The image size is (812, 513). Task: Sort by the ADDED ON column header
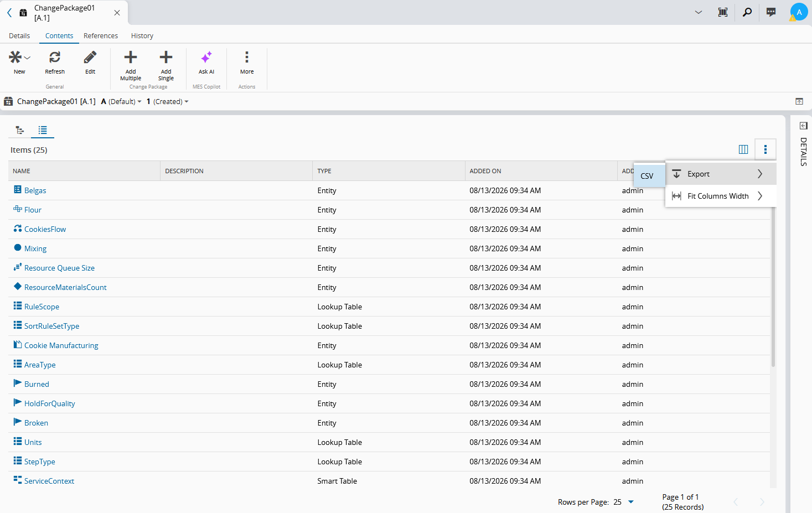(x=541, y=171)
